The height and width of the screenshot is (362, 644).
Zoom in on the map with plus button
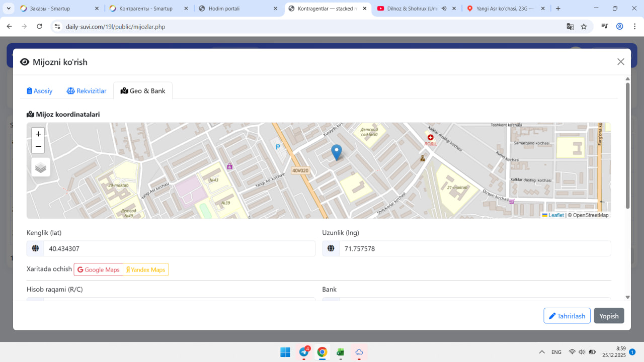(38, 134)
